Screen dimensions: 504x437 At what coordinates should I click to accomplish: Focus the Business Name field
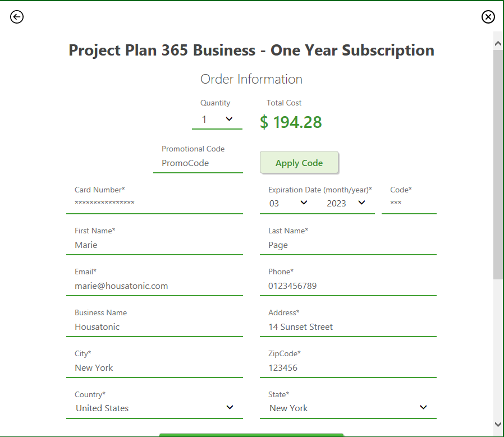coord(154,327)
